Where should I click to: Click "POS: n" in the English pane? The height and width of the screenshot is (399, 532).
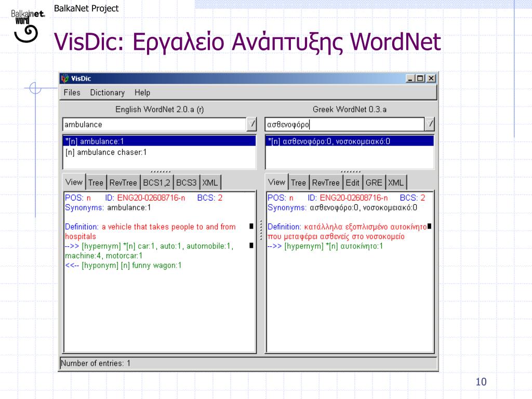point(78,198)
